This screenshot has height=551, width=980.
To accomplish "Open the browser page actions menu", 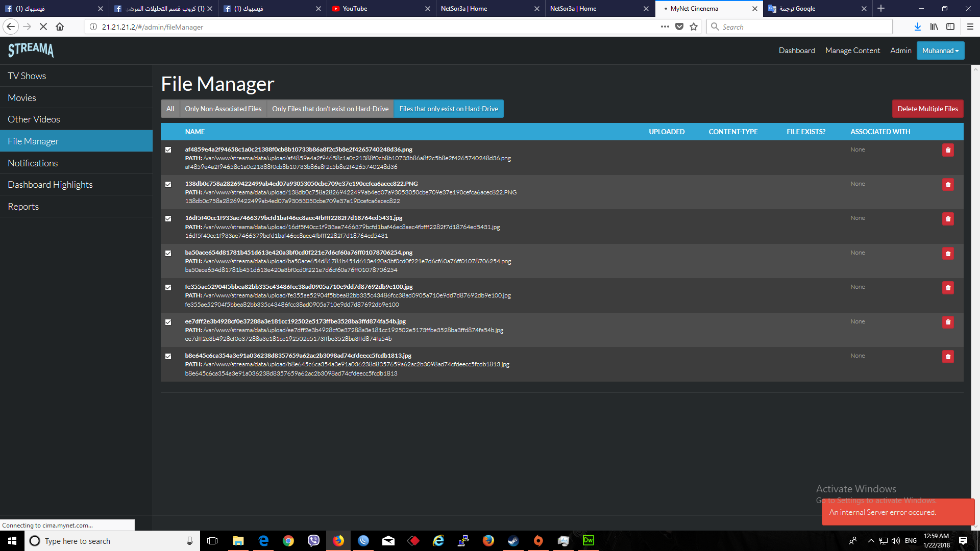I will [665, 27].
